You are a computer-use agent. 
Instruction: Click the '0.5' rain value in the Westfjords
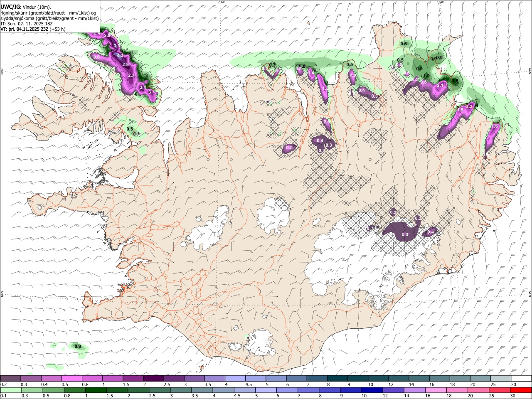point(130,129)
